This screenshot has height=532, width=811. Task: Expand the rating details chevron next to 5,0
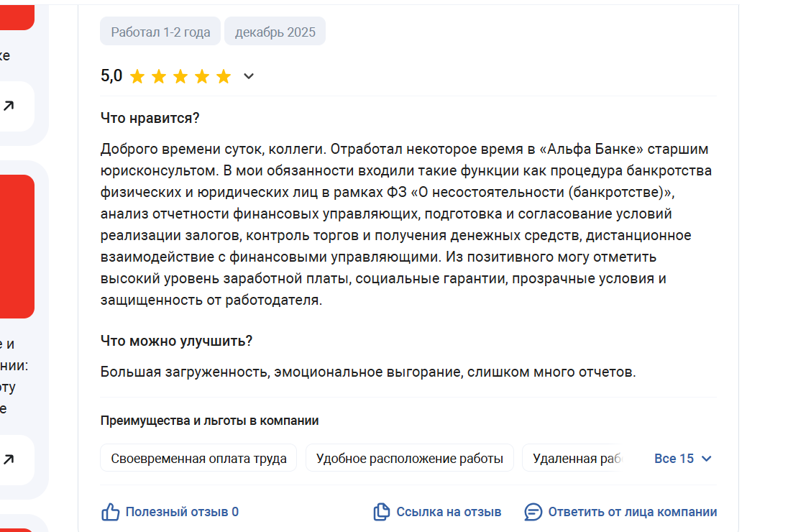click(249, 76)
